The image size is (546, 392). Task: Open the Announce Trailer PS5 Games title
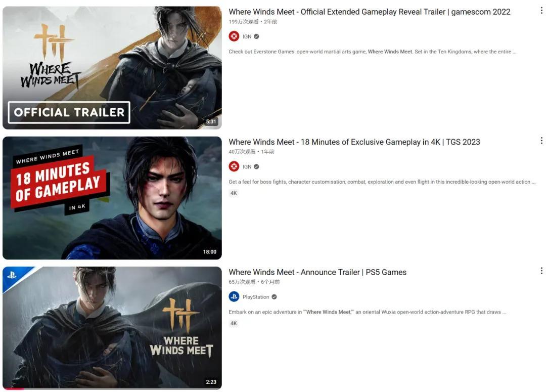(x=317, y=272)
